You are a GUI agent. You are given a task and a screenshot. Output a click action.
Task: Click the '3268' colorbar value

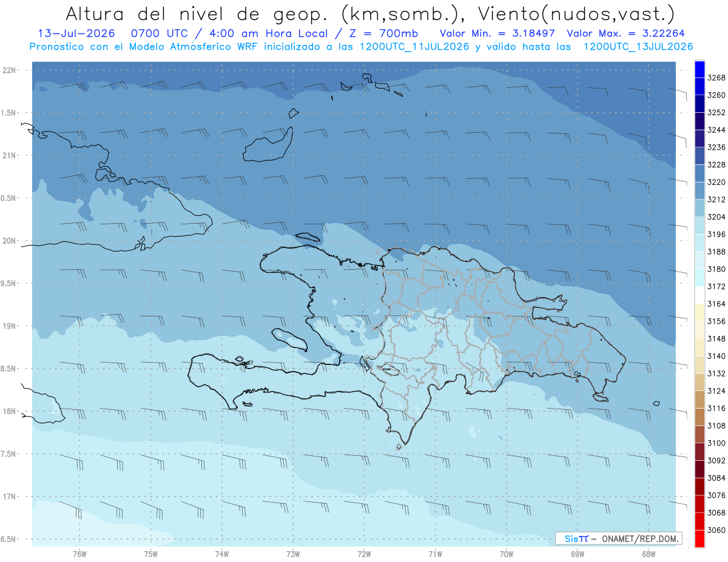[x=716, y=78]
